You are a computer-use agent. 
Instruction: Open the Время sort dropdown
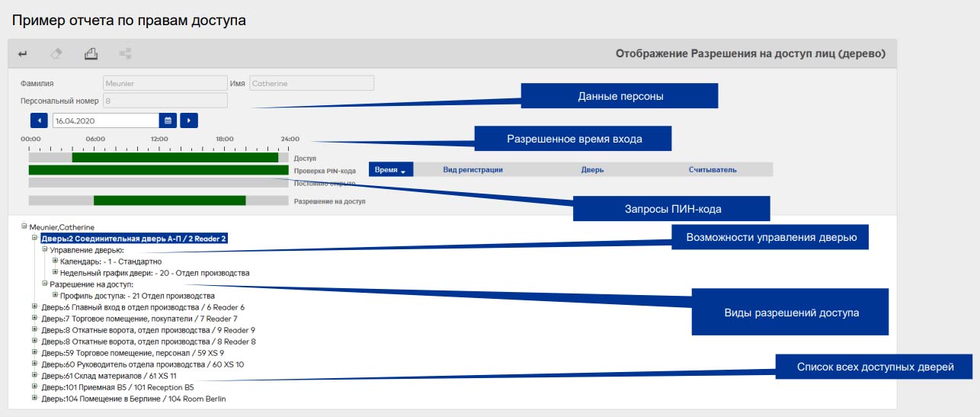pos(391,170)
